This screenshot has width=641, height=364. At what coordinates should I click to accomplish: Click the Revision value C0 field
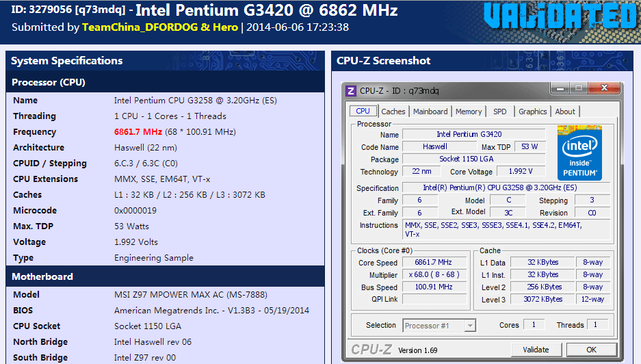click(592, 213)
